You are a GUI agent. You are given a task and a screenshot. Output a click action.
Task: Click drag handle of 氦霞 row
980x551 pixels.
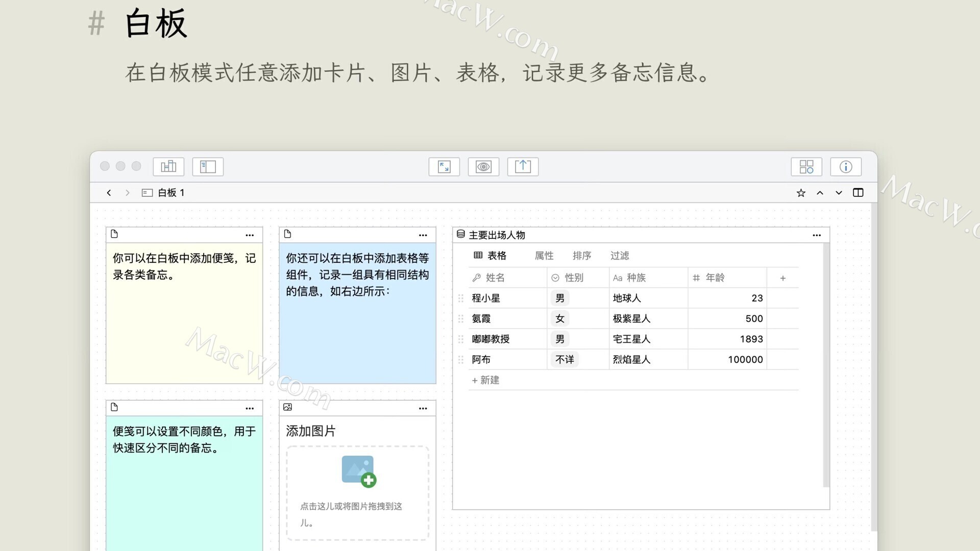(461, 319)
